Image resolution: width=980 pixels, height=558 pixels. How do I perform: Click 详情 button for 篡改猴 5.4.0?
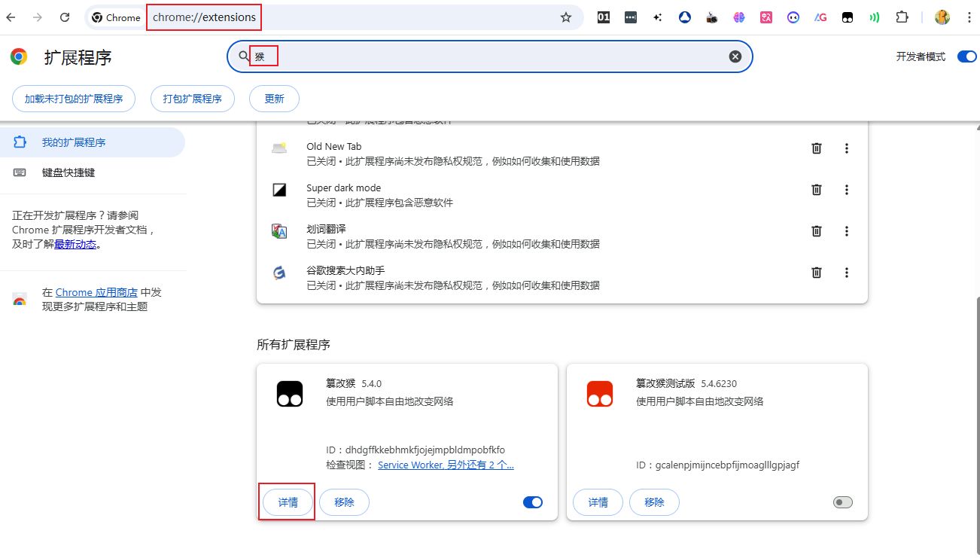288,502
